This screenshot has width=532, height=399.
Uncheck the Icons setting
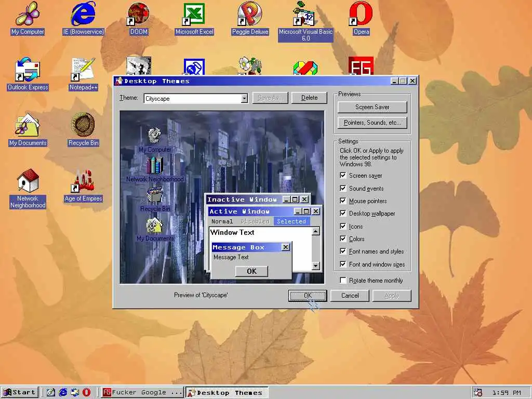tap(343, 227)
